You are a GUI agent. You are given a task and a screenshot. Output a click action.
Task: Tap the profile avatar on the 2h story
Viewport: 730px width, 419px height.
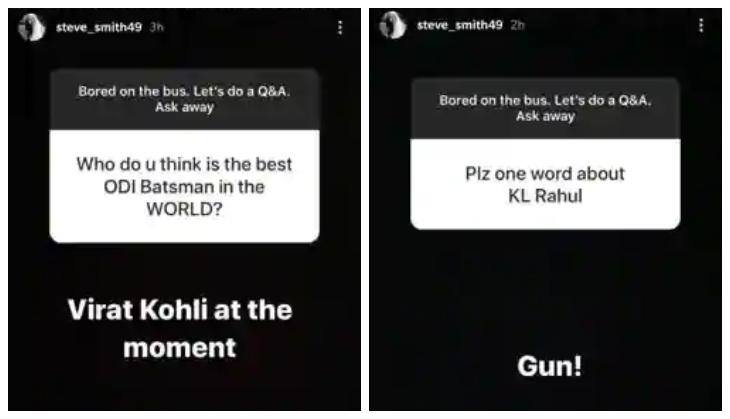coord(392,25)
